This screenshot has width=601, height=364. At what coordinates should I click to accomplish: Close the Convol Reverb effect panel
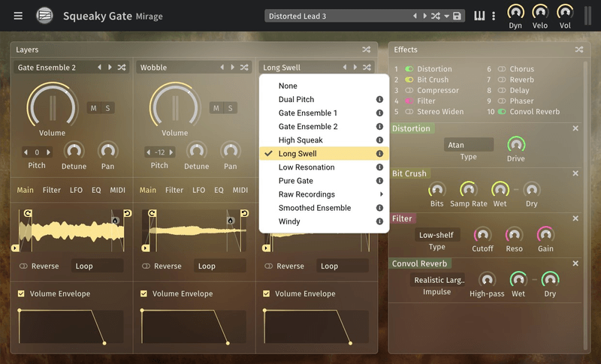click(575, 263)
